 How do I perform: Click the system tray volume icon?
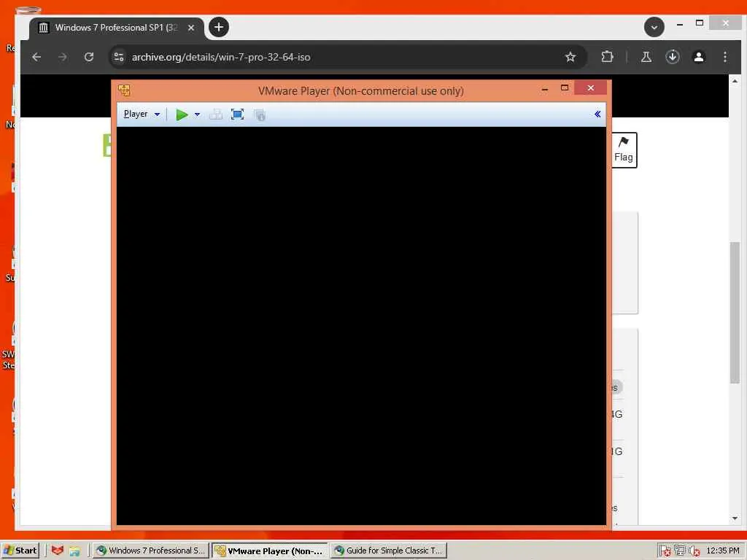tap(694, 551)
